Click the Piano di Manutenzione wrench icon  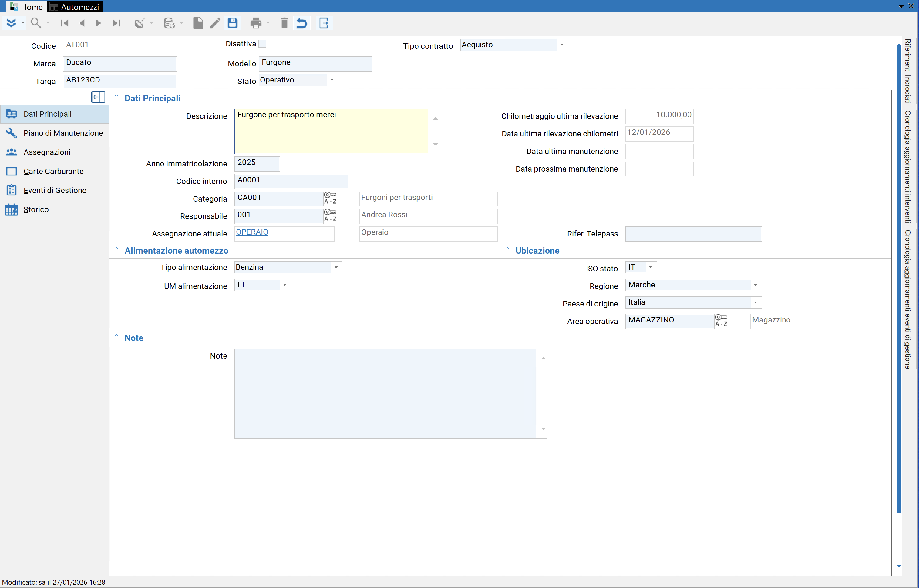tap(12, 133)
